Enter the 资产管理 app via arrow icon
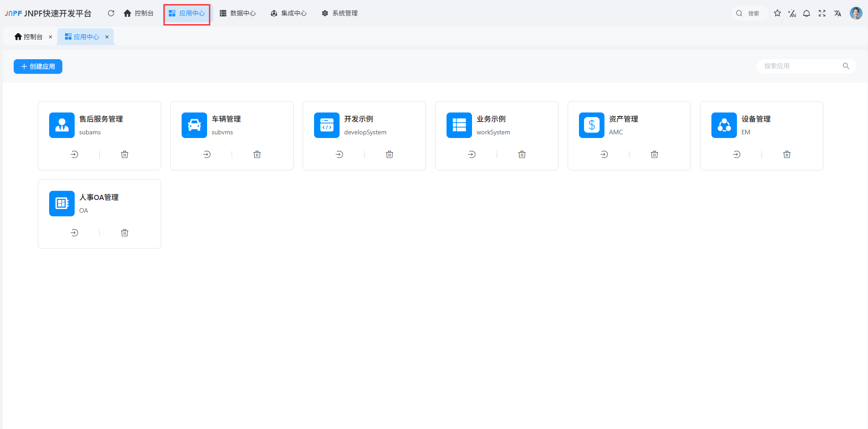The height and width of the screenshot is (429, 868). [x=604, y=154]
